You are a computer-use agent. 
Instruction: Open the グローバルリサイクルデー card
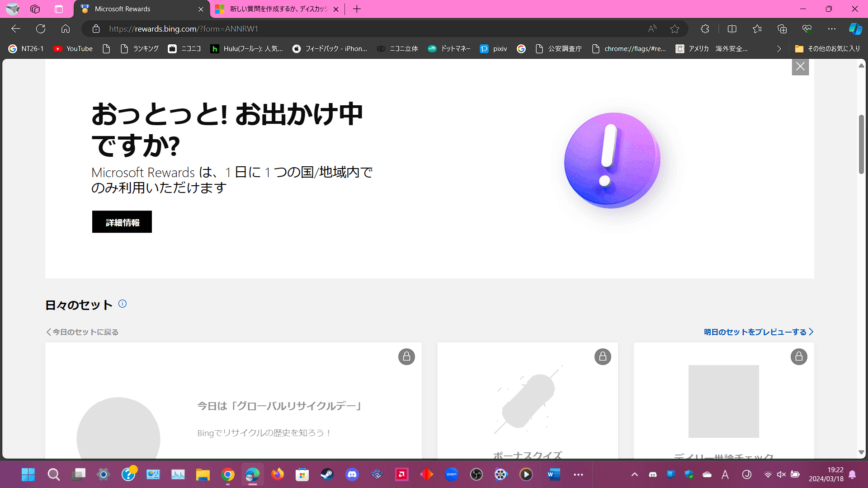(233, 400)
